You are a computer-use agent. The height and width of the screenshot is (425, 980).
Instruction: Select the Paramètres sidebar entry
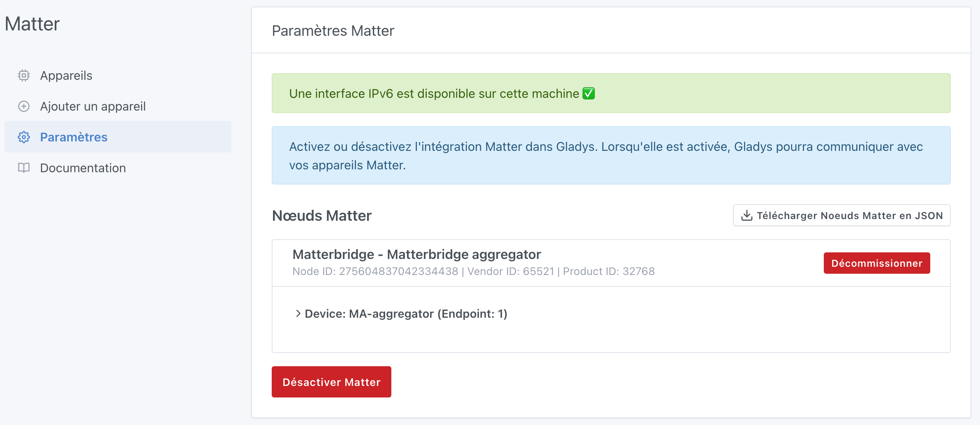click(74, 137)
